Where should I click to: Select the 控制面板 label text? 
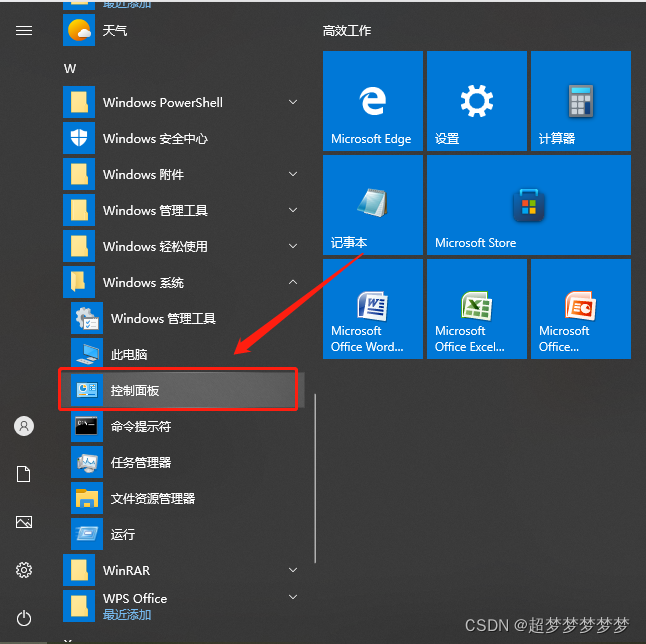[x=135, y=390]
